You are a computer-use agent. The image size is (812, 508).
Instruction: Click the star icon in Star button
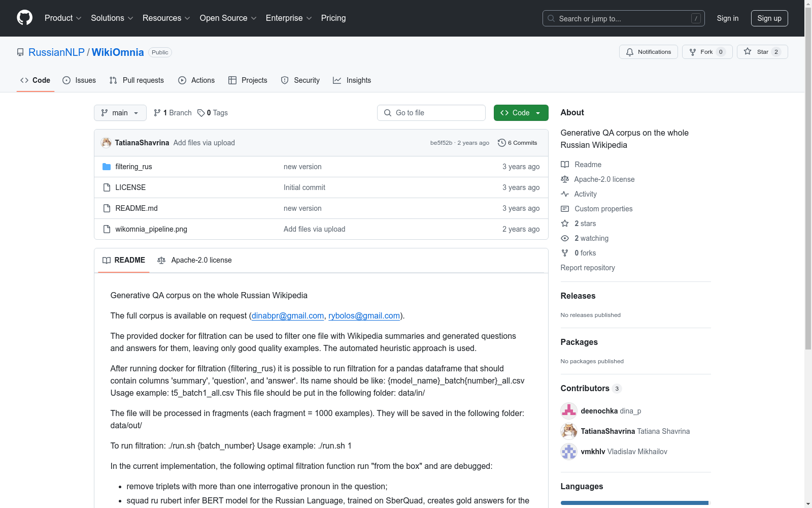[748, 52]
